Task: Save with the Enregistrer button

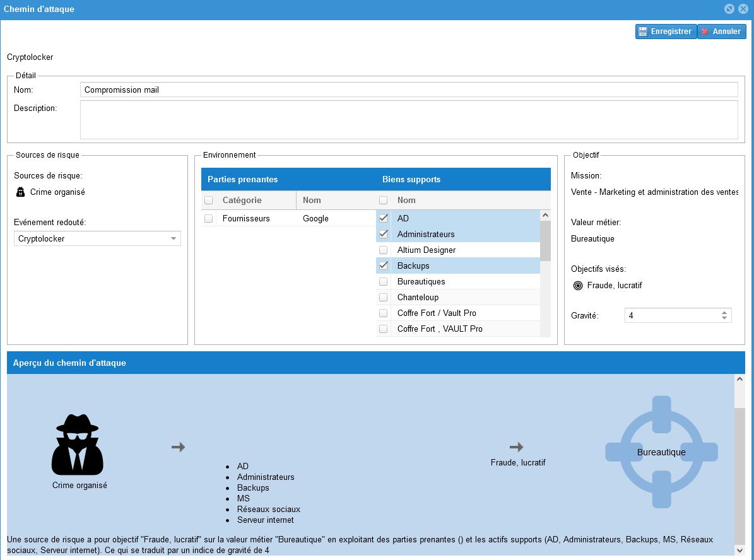Action: pyautogui.click(x=665, y=32)
